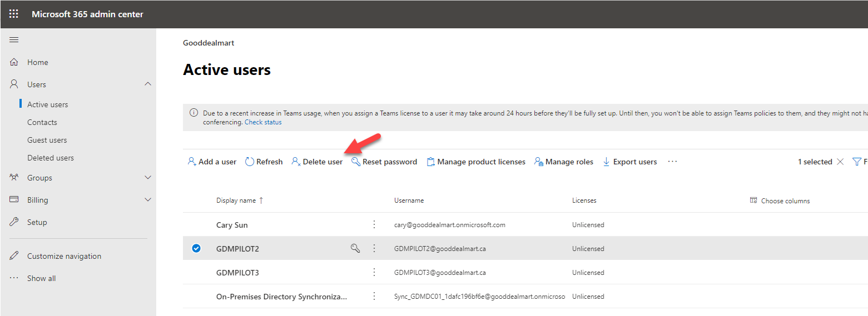Open the Cary Sun user
This screenshot has height=316, width=868.
pyautogui.click(x=232, y=225)
